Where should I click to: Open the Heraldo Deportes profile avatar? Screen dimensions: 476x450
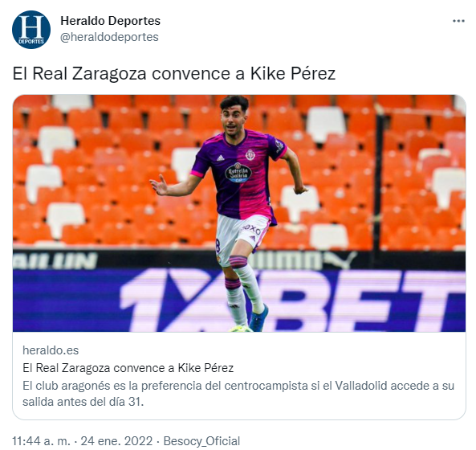(31, 30)
